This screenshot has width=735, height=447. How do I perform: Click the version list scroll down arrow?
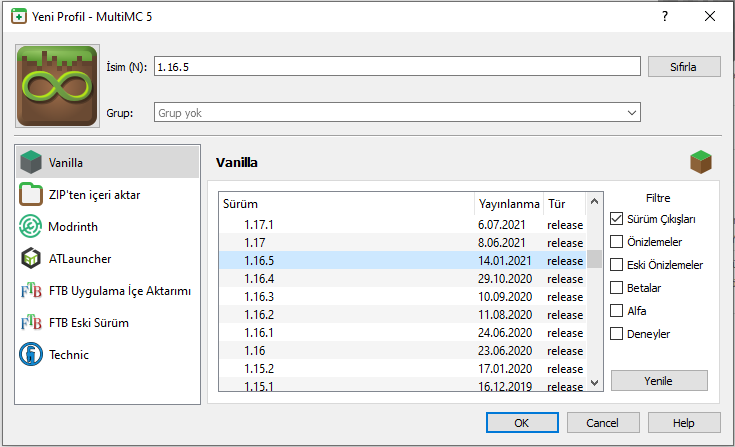click(594, 382)
